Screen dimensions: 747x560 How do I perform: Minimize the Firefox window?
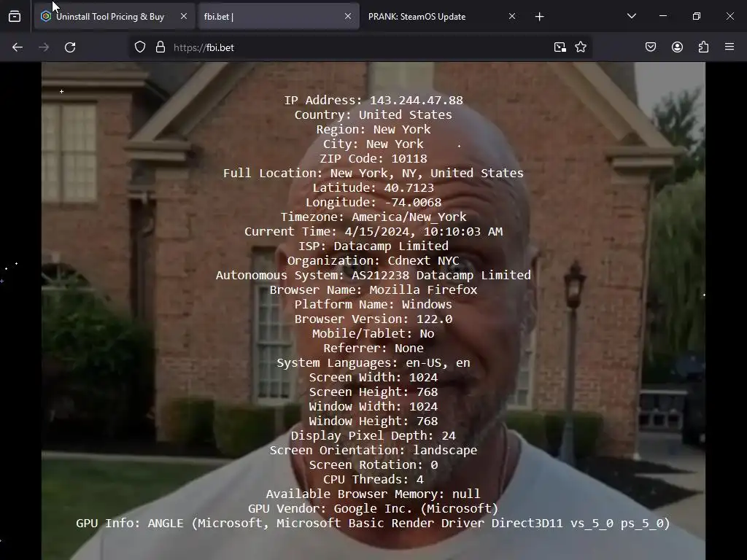point(663,16)
